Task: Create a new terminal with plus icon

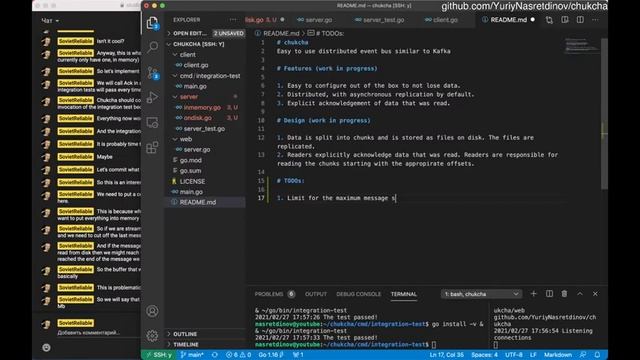Action: click(x=533, y=293)
